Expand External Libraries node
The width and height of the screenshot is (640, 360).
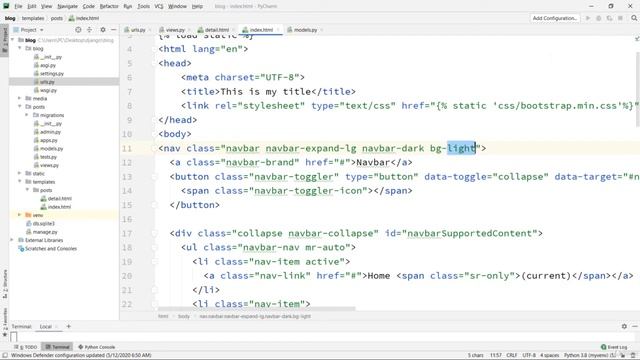[12, 240]
